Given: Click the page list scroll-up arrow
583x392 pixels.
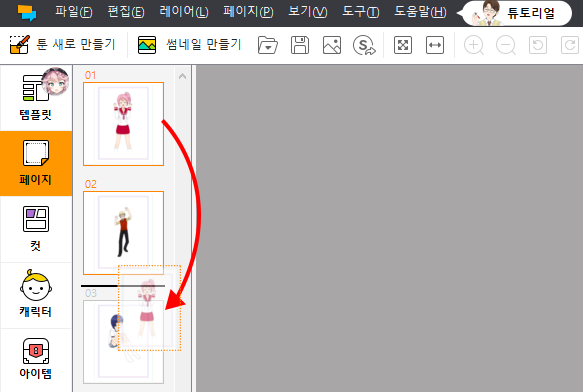Looking at the screenshot, I should pos(182,76).
